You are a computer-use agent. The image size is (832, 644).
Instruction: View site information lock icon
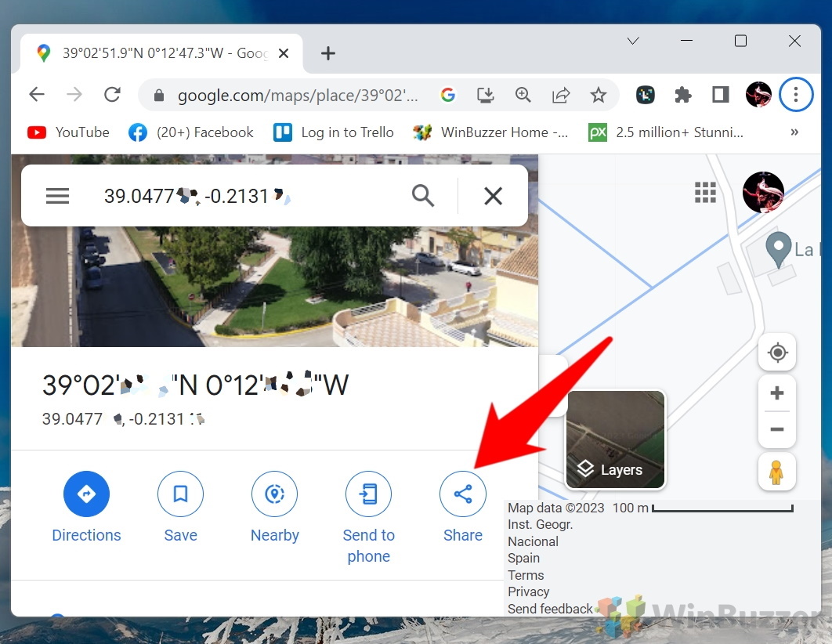point(158,96)
